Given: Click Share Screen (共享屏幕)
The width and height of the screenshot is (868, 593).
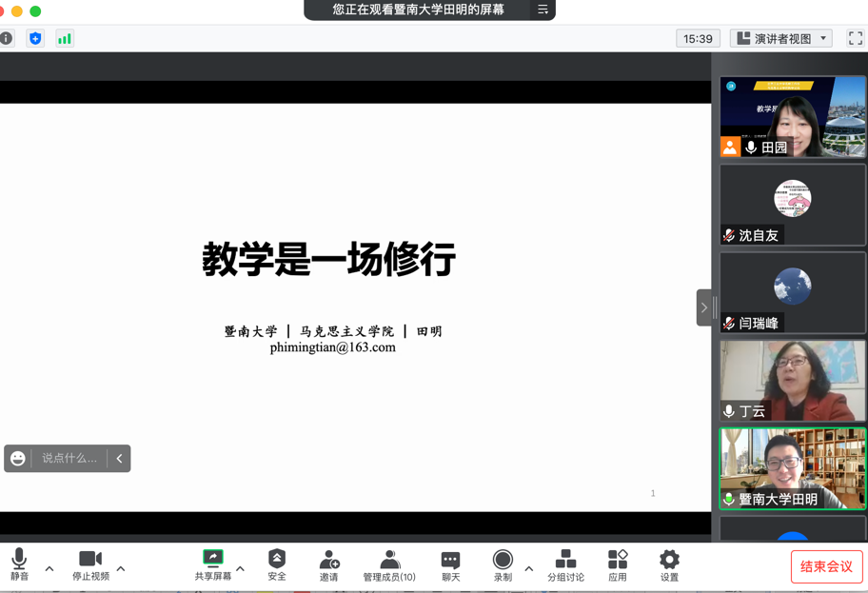Looking at the screenshot, I should click(213, 563).
